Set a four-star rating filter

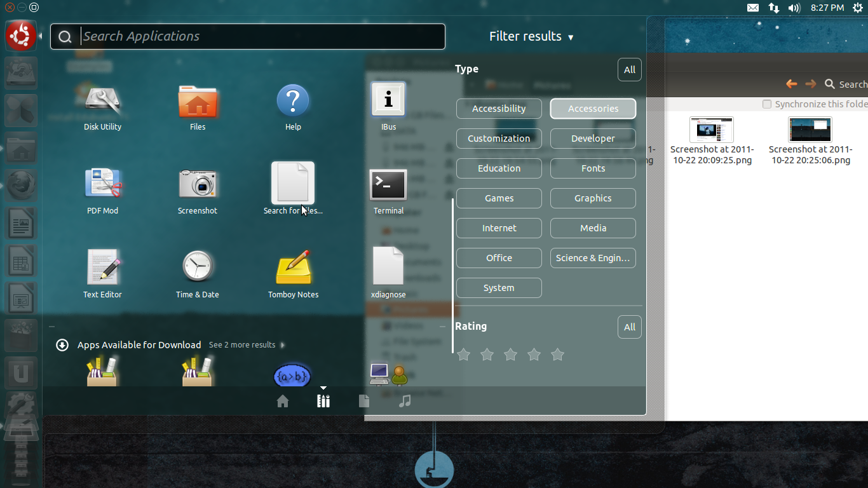pyautogui.click(x=534, y=355)
